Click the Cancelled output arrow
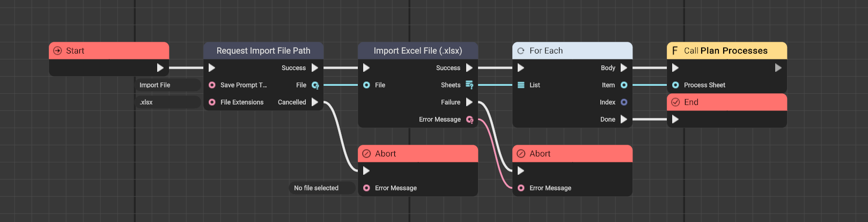868x222 pixels. 315,102
